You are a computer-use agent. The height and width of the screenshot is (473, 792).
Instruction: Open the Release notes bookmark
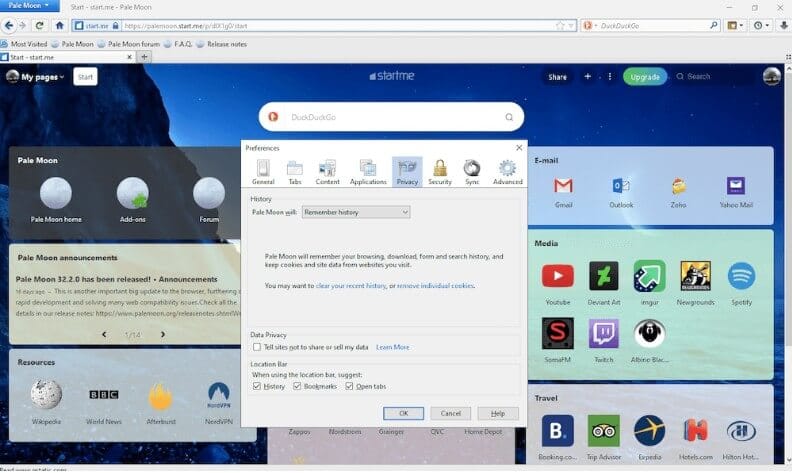click(x=222, y=44)
